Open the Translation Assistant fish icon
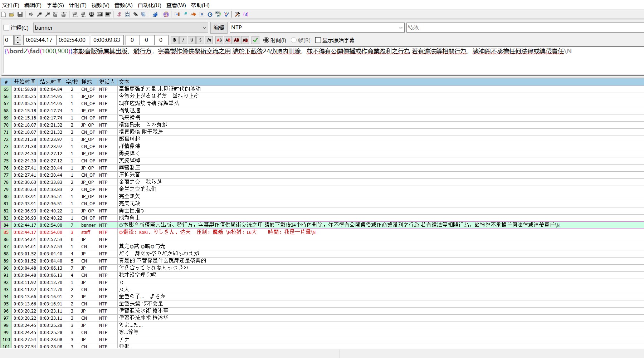 pyautogui.click(x=194, y=14)
